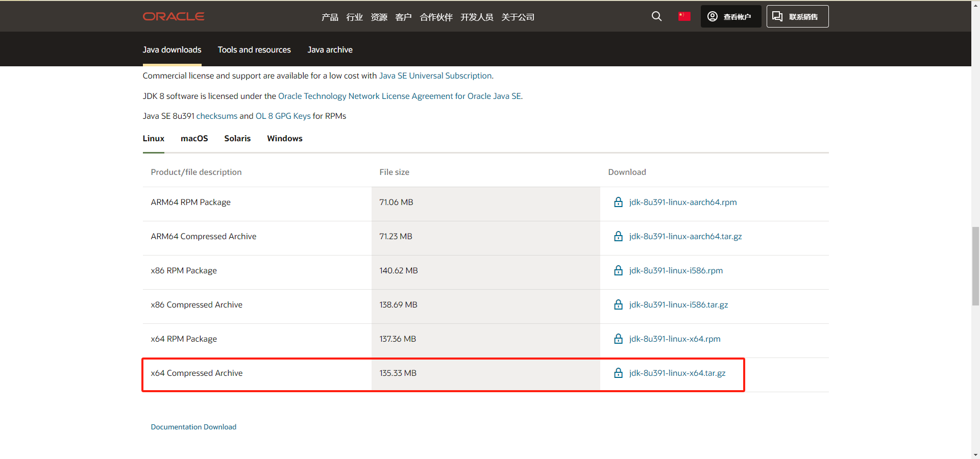This screenshot has height=459, width=980.
Task: Click the 71.23 MB file size
Action: [x=396, y=236]
